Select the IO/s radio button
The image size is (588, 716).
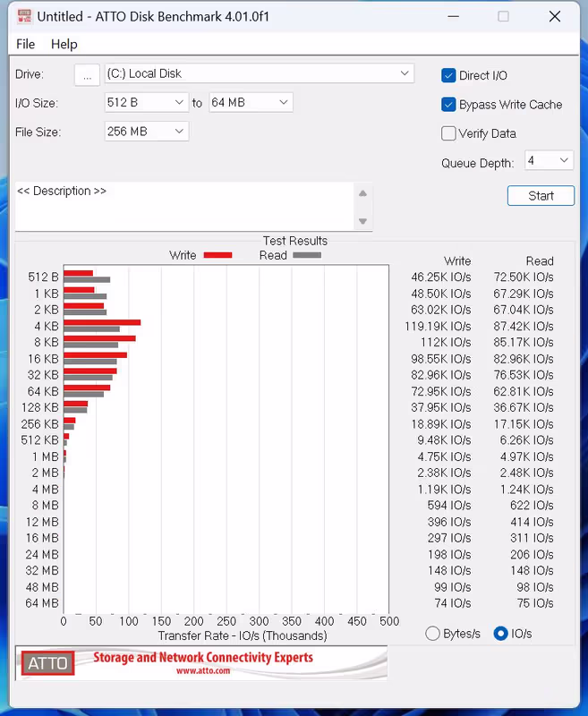[500, 634]
